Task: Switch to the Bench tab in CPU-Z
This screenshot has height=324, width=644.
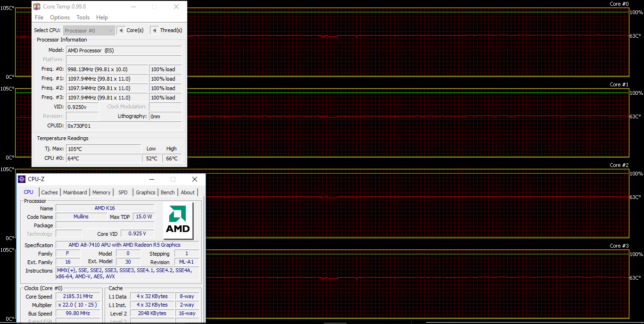Action: (x=168, y=192)
